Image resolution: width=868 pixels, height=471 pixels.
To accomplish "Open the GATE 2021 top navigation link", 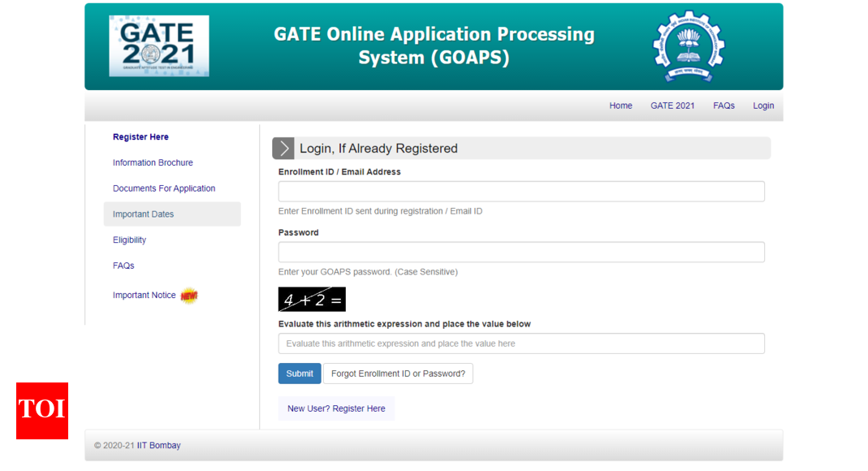I will click(672, 106).
